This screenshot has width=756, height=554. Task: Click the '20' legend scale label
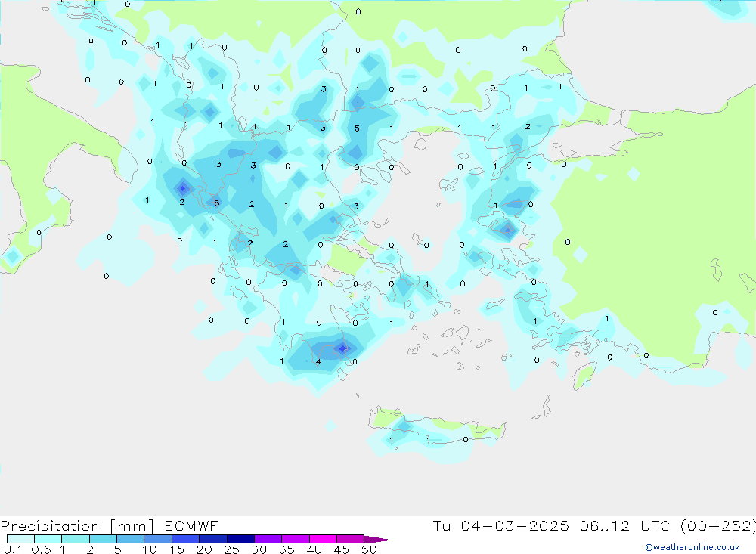pos(204,549)
